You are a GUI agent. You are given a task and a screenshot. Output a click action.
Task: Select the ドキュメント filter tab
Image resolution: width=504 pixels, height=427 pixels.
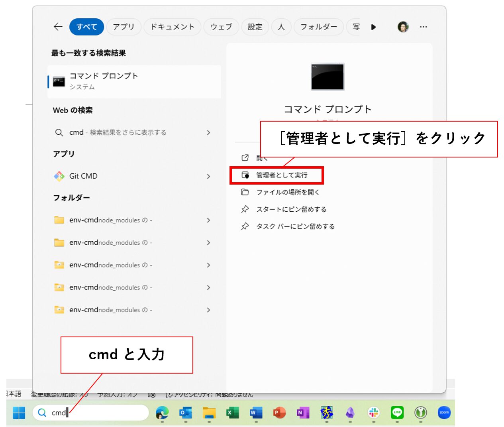coord(172,27)
